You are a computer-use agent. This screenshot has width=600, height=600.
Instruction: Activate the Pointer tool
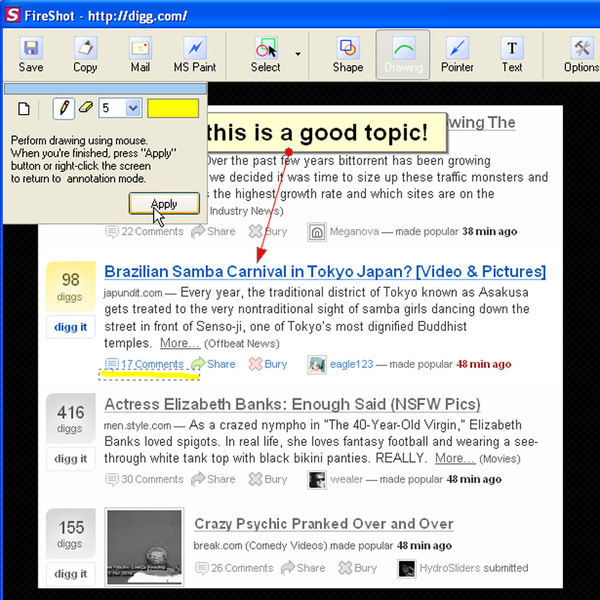(x=457, y=55)
